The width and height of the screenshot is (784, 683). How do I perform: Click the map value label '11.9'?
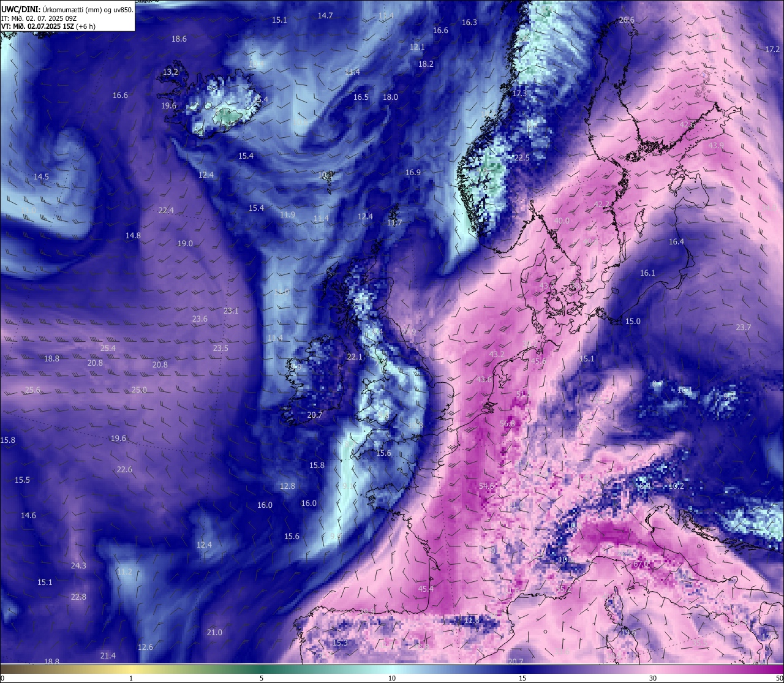click(x=287, y=214)
